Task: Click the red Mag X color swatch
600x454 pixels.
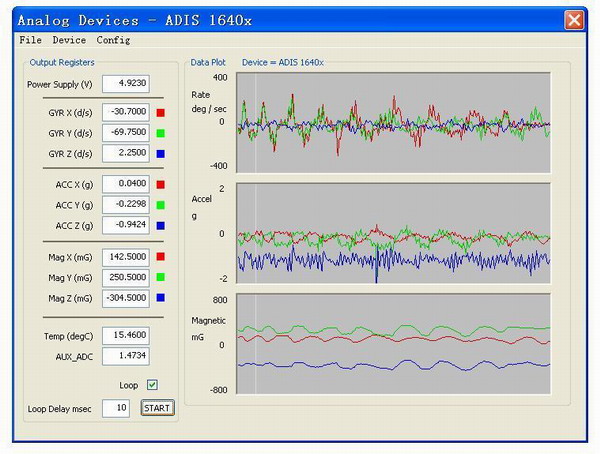Action: [x=161, y=256]
